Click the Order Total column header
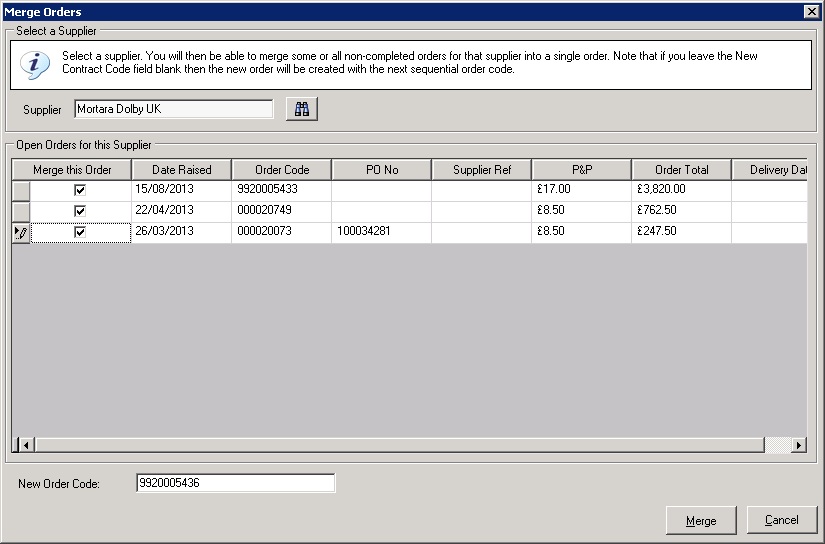825x544 pixels. (x=681, y=170)
